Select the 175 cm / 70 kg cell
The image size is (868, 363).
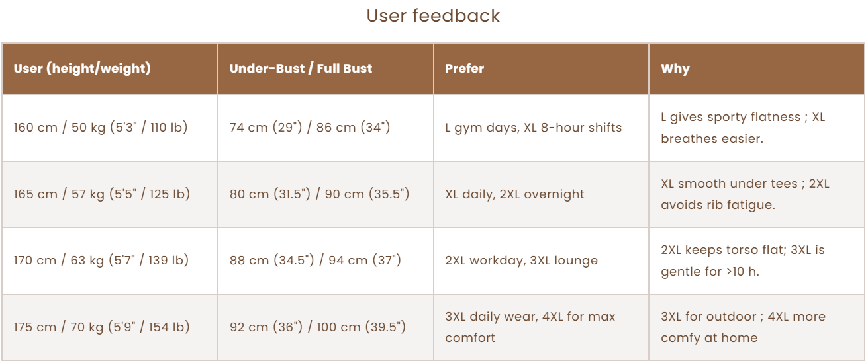click(x=102, y=327)
